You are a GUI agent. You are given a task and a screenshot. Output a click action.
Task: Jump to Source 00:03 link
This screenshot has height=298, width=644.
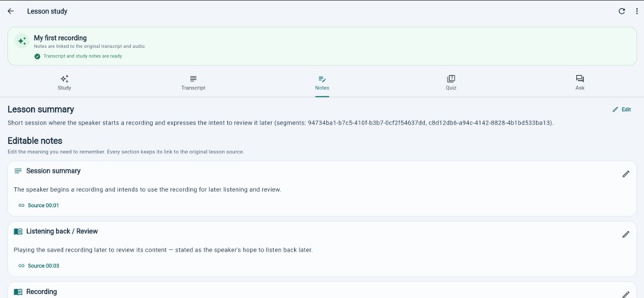point(38,265)
